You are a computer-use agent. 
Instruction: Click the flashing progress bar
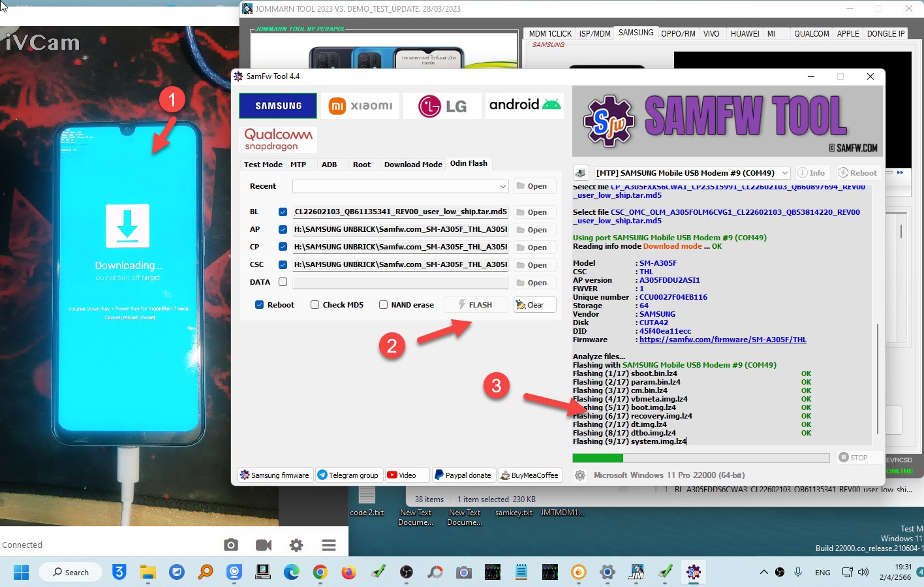tap(701, 458)
